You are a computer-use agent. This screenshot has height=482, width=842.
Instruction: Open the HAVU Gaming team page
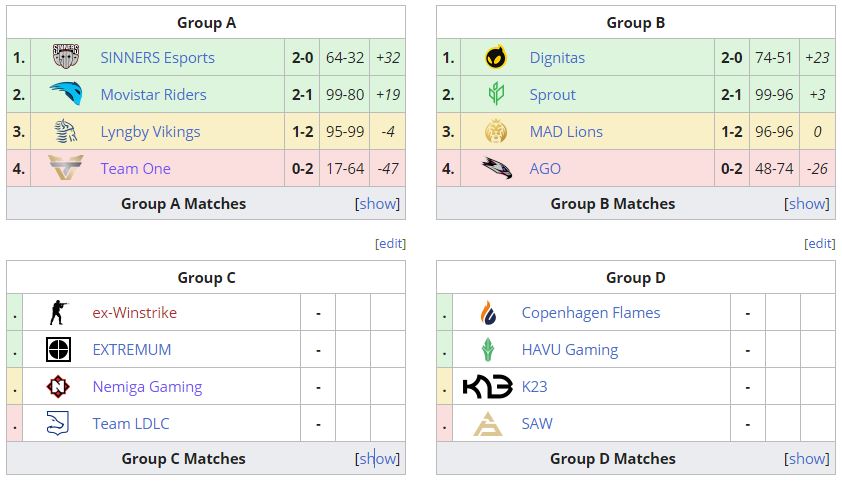[569, 350]
